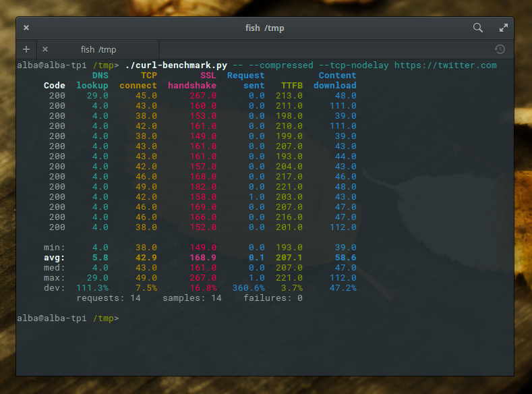Click the deviation value '360.6%'
532x394 pixels.
coord(248,288)
